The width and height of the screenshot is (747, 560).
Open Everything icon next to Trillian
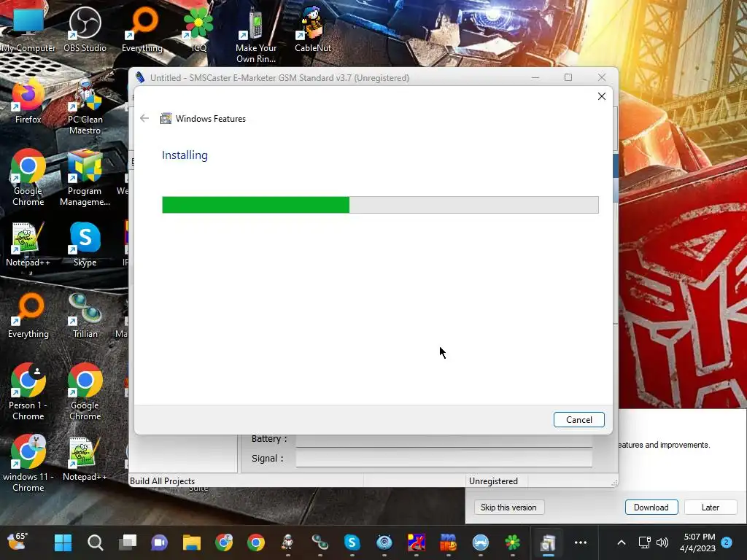point(28,315)
